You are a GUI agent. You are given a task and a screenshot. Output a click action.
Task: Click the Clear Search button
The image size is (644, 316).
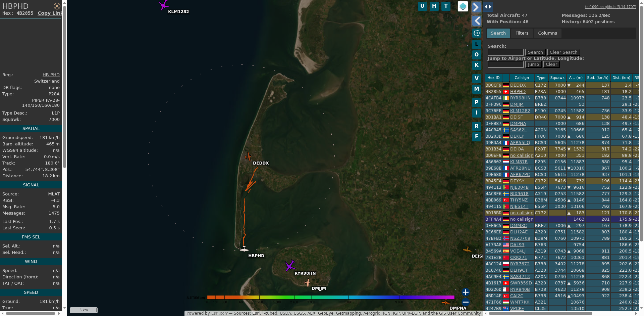(x=563, y=52)
